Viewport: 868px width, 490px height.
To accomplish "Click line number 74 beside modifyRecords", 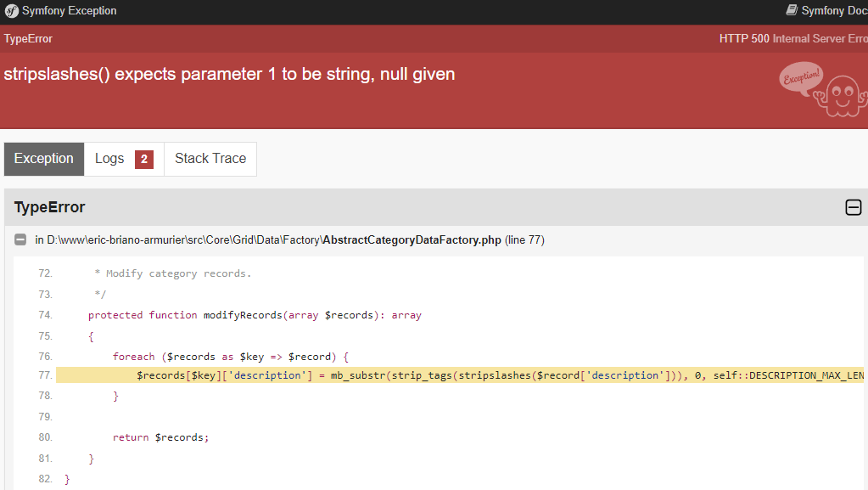I will pos(44,314).
